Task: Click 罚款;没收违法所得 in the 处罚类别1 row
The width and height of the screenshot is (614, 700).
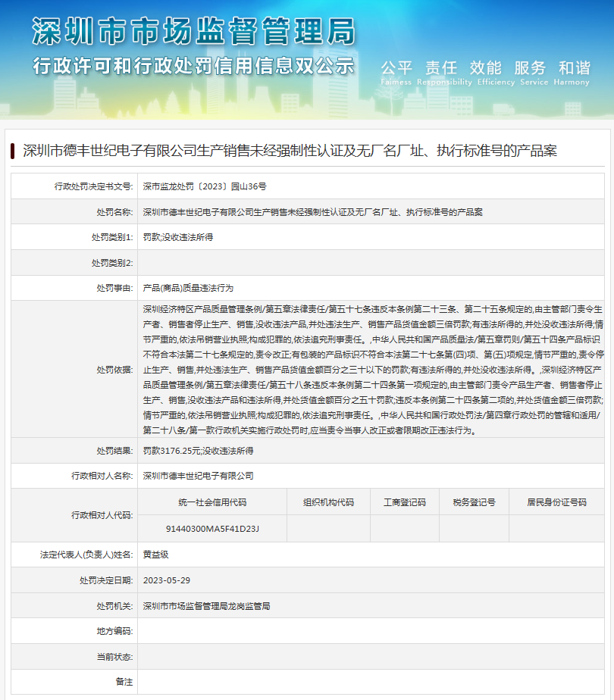Action: (x=177, y=238)
